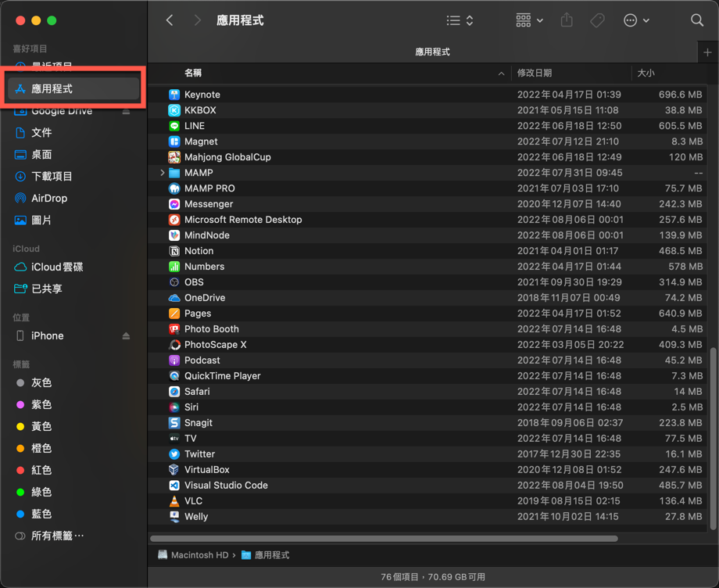
Task: Click the TV row name
Action: [x=190, y=439]
